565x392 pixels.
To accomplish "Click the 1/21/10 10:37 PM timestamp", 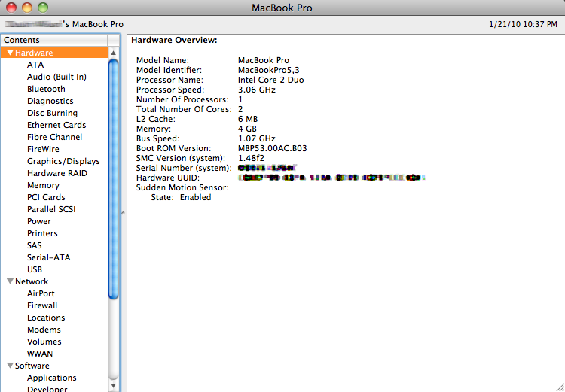I will point(523,25).
